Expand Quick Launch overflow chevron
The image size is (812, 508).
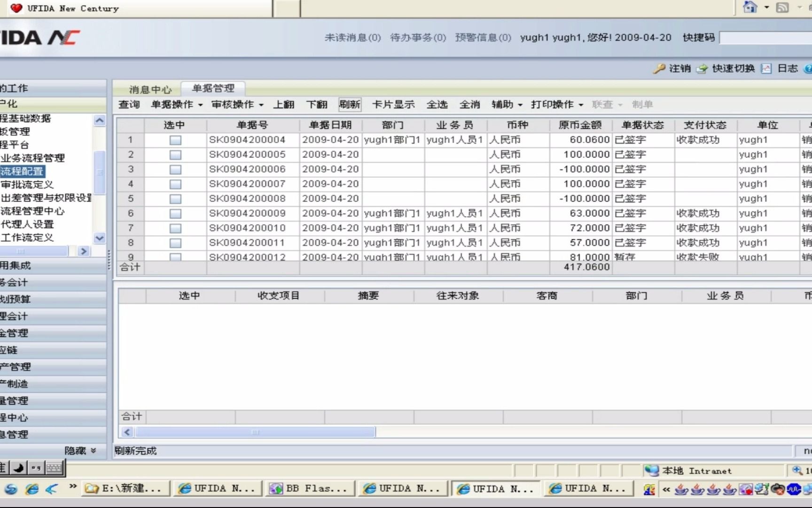tap(73, 486)
